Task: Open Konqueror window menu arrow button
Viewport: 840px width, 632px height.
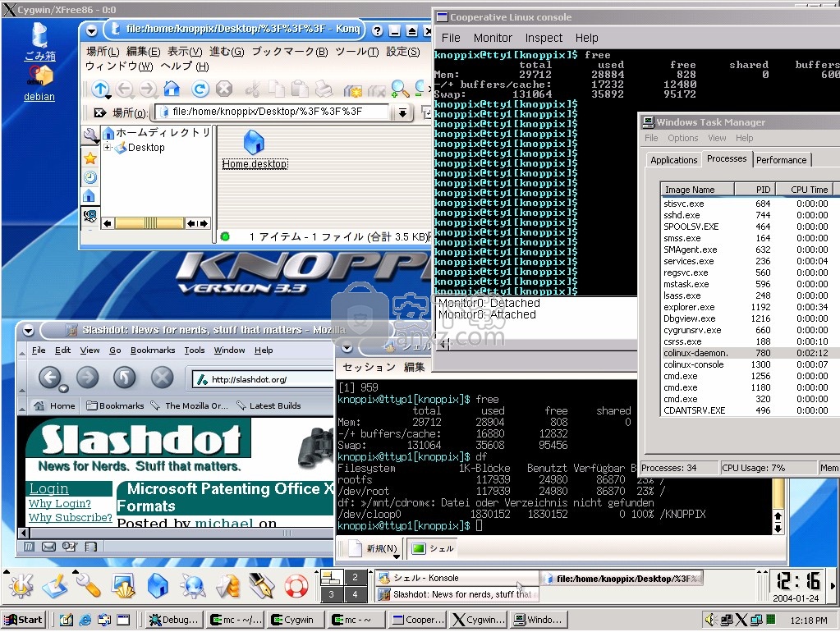Action: tap(92, 30)
